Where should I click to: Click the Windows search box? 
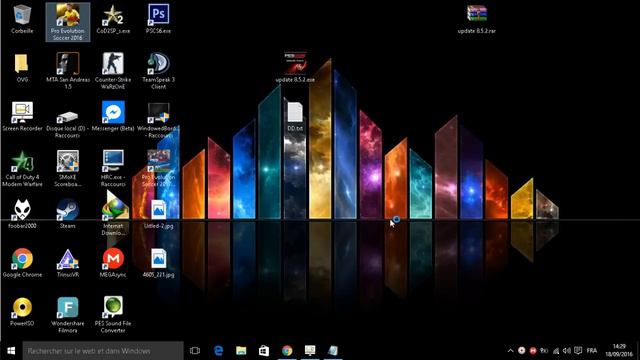click(x=103, y=351)
